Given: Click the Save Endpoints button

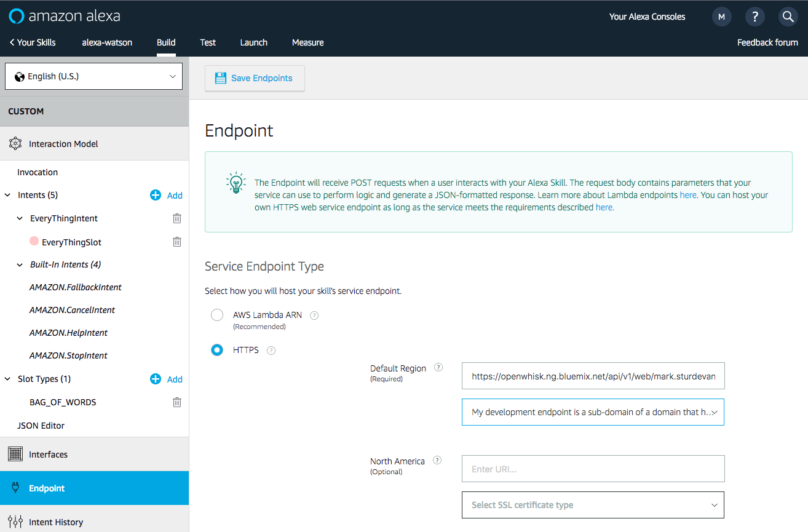Looking at the screenshot, I should coord(255,78).
